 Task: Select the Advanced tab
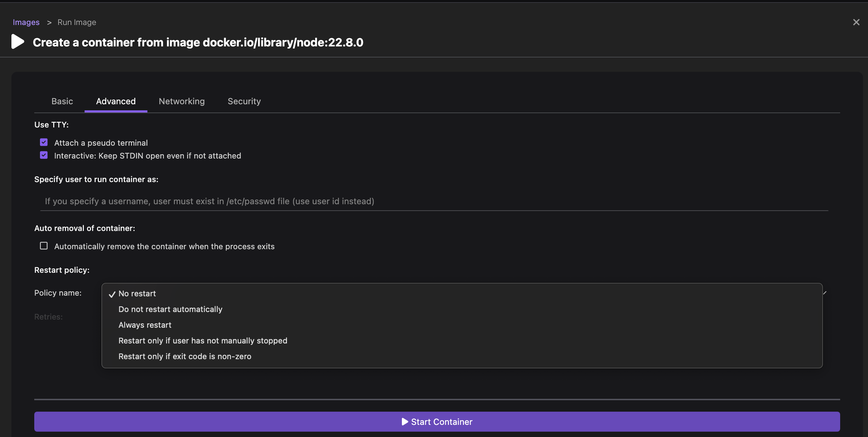pyautogui.click(x=116, y=101)
